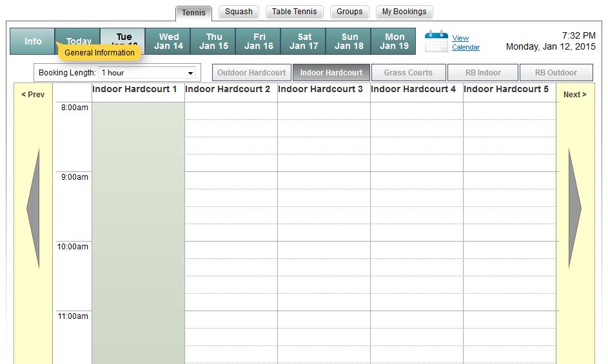Select the Mon Jan 19 day tab
The width and height of the screenshot is (608, 364).
[x=393, y=41]
